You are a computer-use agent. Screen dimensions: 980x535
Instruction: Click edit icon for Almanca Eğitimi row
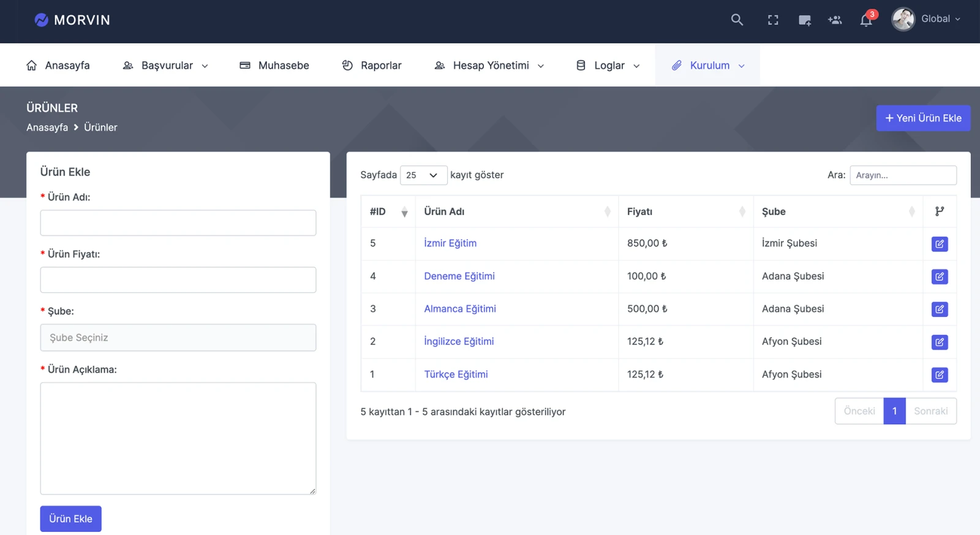click(x=939, y=309)
